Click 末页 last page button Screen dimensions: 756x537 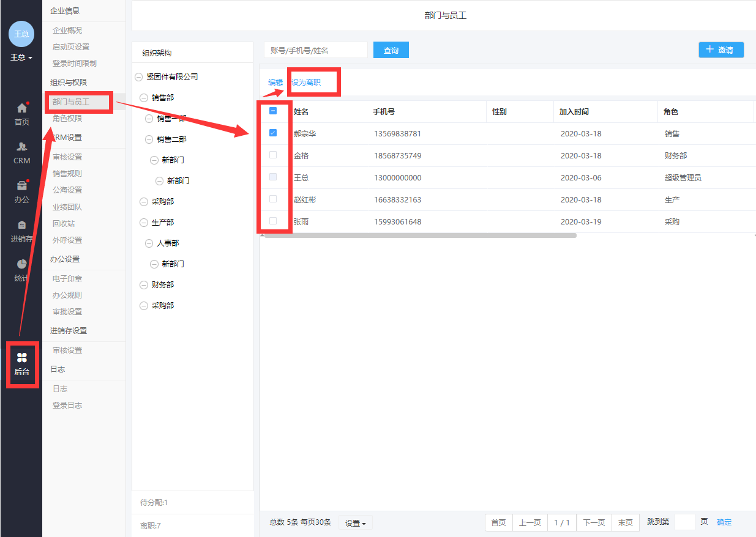626,522
